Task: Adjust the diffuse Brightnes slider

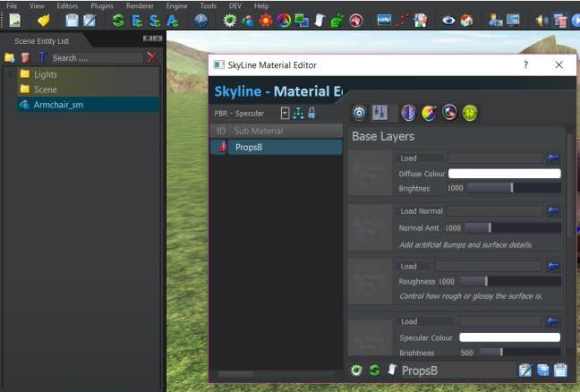Action: click(x=514, y=188)
